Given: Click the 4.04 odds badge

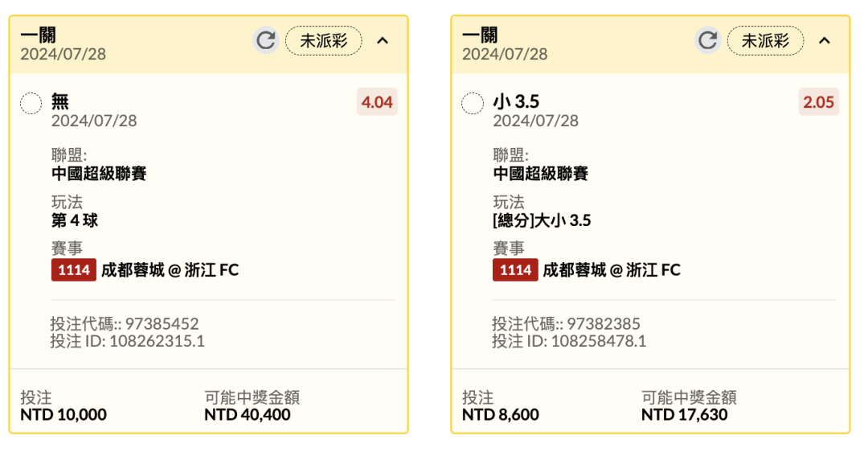Looking at the screenshot, I should tap(377, 102).
